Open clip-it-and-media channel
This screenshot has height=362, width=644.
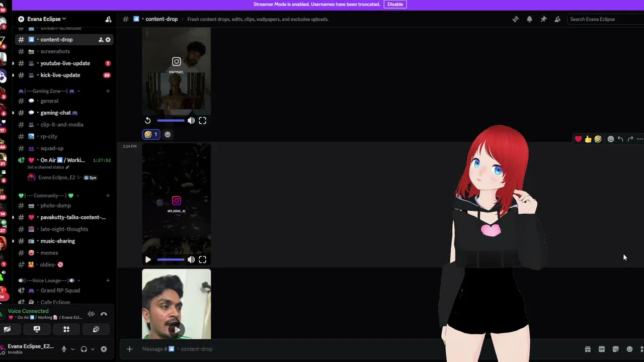click(x=62, y=125)
